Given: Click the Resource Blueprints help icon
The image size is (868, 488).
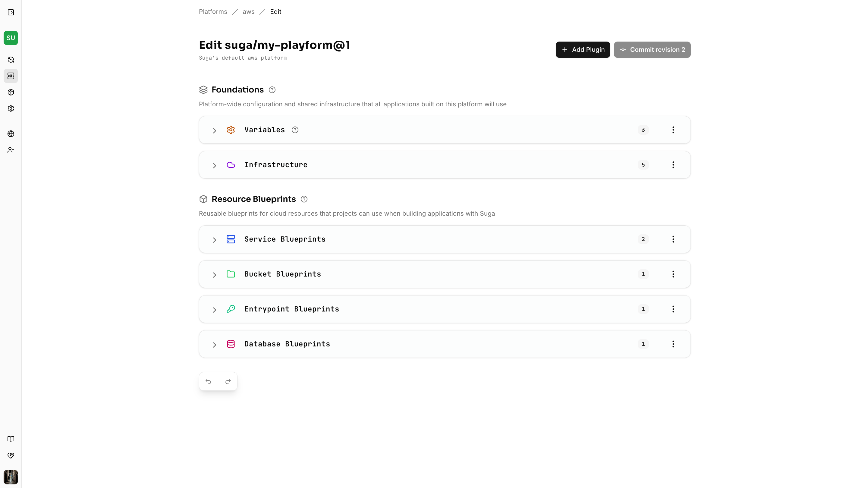Looking at the screenshot, I should tap(304, 199).
